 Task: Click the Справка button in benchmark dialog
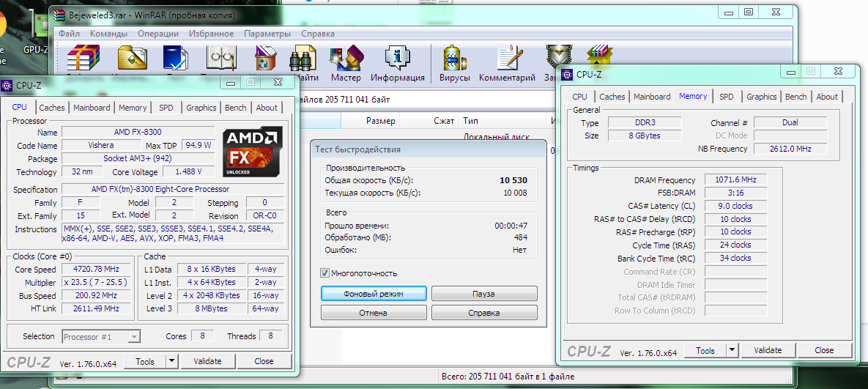point(484,313)
